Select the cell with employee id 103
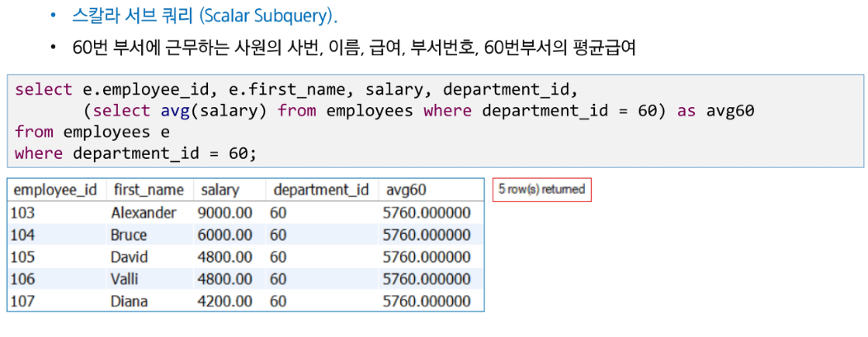 tap(22, 213)
